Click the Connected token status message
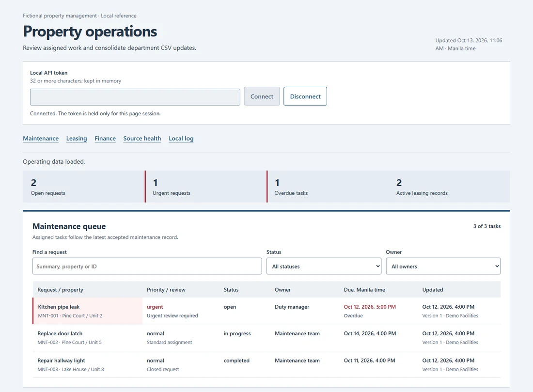The width and height of the screenshot is (533, 392). 95,113
